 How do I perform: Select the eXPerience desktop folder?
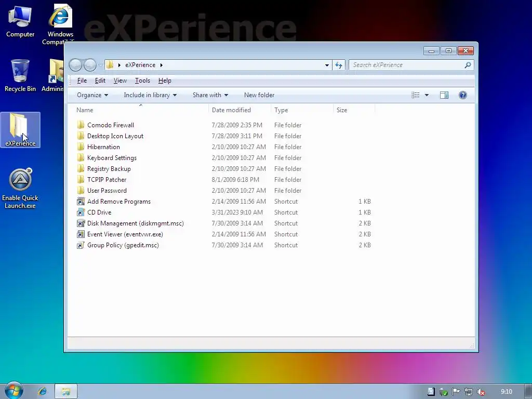pyautogui.click(x=20, y=130)
